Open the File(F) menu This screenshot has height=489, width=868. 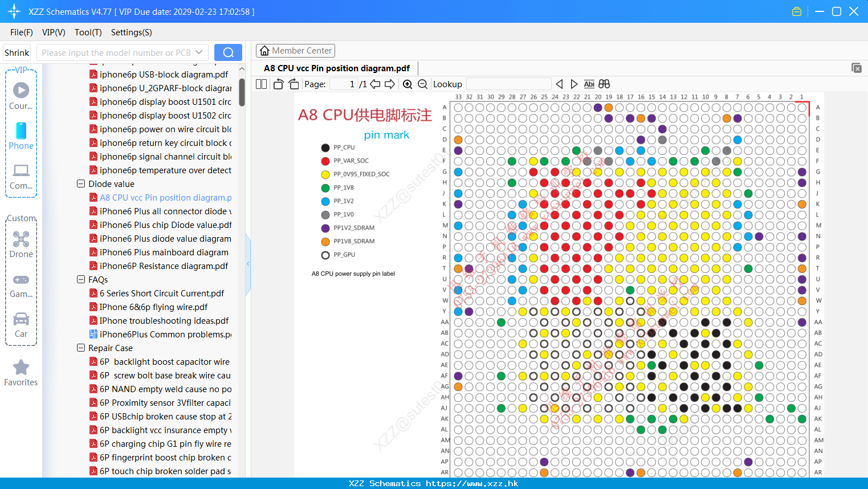(22, 32)
